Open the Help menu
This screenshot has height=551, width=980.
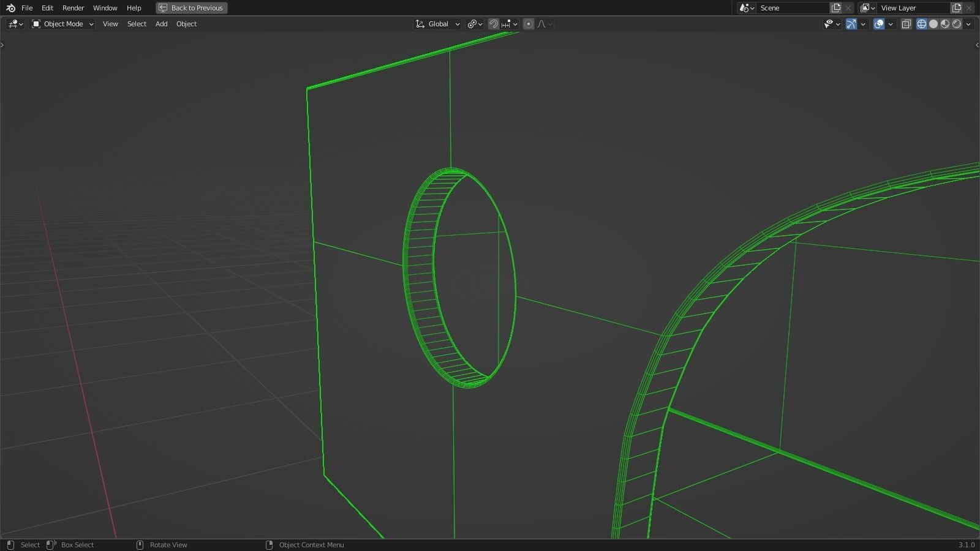(134, 8)
